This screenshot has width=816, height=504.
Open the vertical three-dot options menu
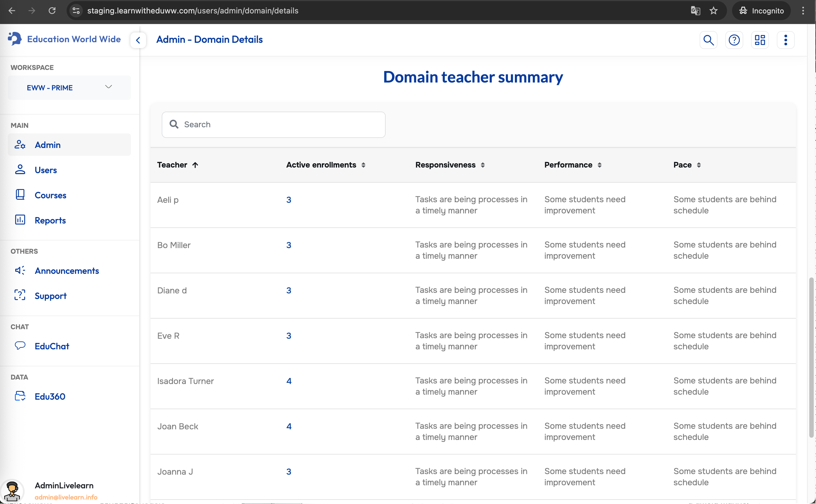click(x=785, y=40)
